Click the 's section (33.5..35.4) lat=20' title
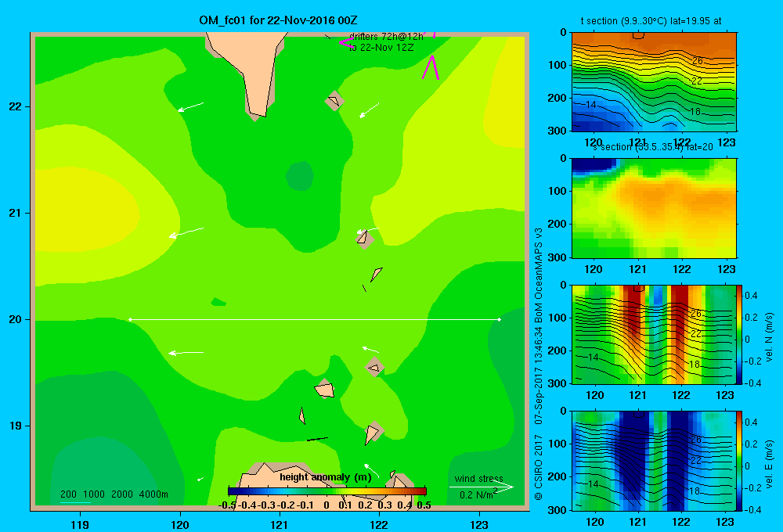783x532 pixels. [653, 147]
